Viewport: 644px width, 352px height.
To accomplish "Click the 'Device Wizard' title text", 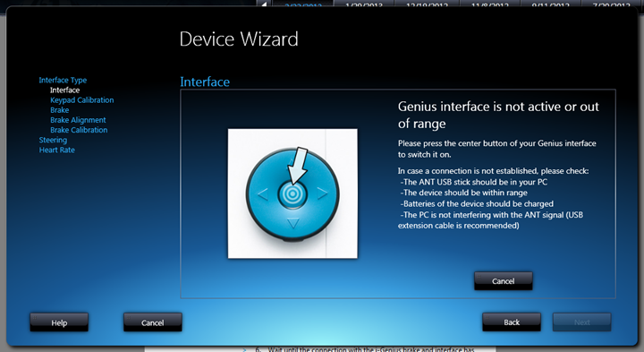I will (239, 39).
